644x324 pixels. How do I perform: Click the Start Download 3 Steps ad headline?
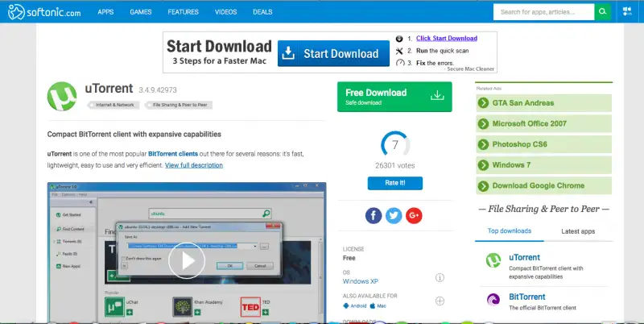[219, 52]
